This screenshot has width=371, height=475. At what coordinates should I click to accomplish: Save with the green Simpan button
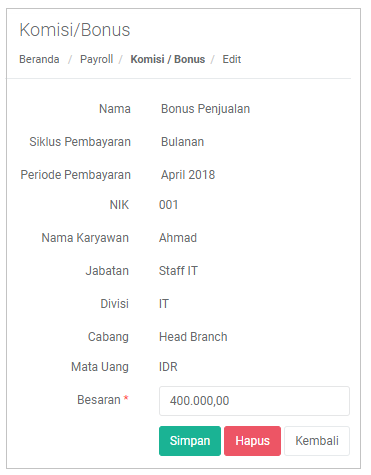coord(190,441)
